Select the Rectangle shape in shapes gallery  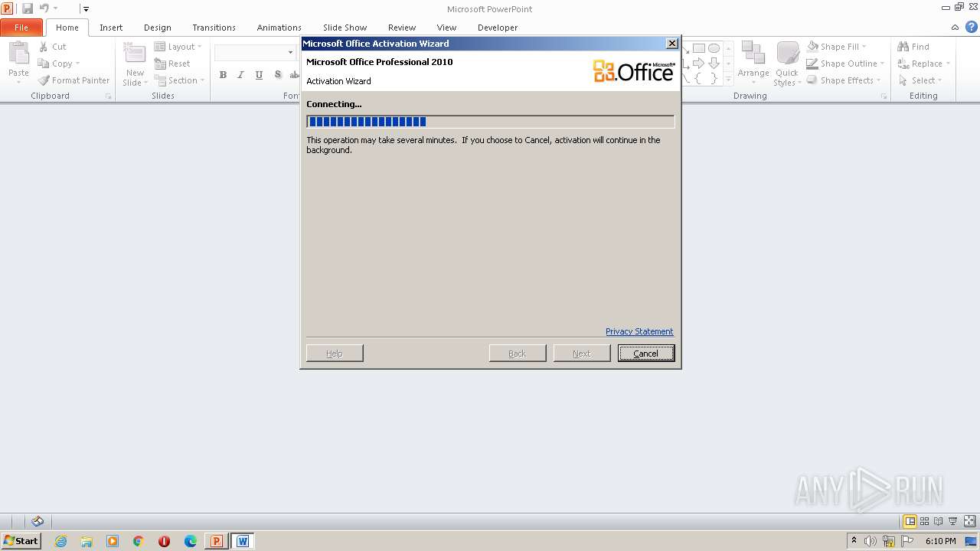coord(699,48)
